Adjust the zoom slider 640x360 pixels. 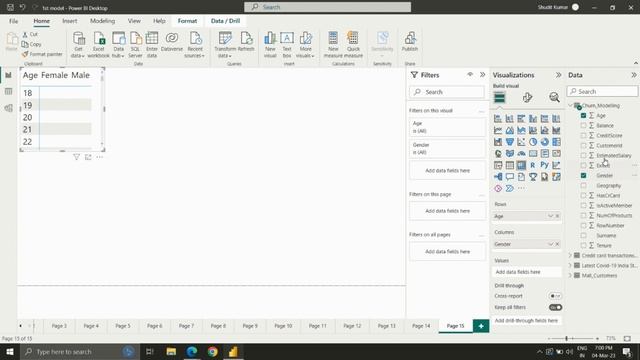[567, 338]
